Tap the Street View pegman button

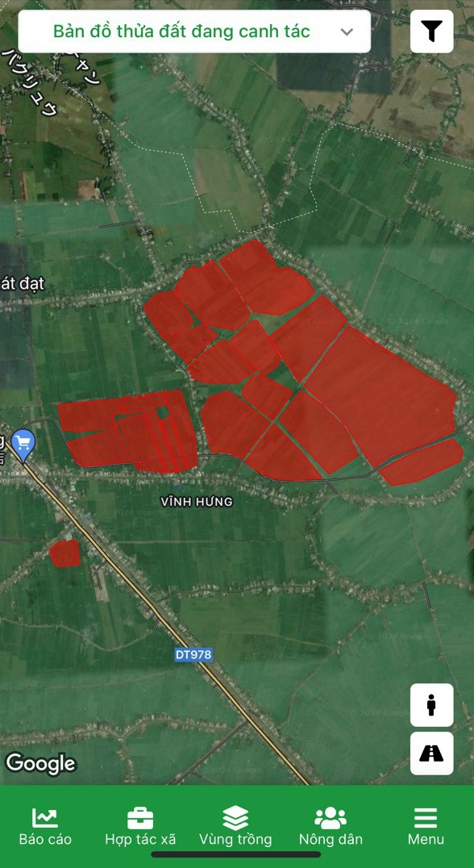pos(431,705)
